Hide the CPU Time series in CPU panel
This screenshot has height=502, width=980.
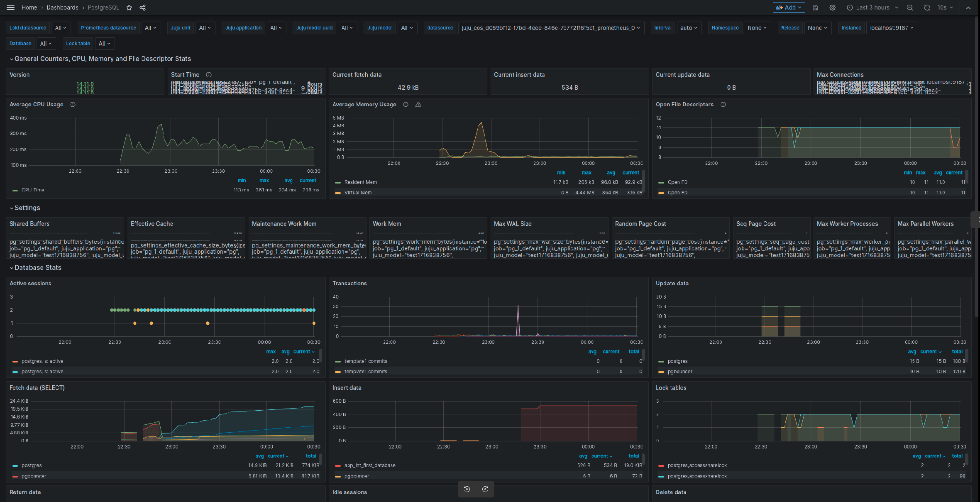(x=32, y=190)
